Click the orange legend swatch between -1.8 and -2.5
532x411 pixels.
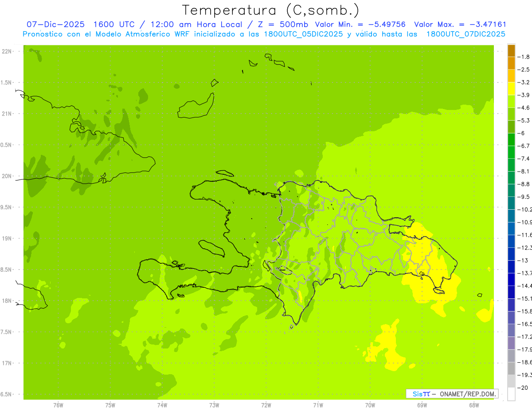click(511, 63)
